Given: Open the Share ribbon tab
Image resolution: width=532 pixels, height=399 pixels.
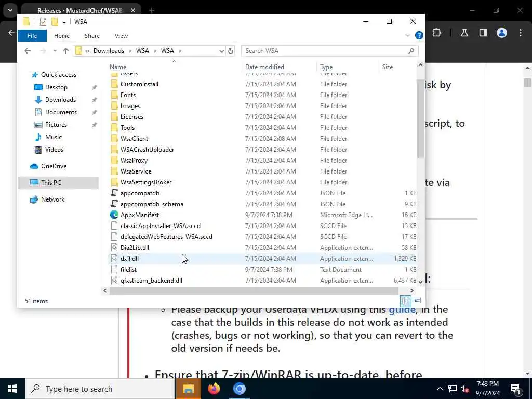Looking at the screenshot, I should click(92, 36).
